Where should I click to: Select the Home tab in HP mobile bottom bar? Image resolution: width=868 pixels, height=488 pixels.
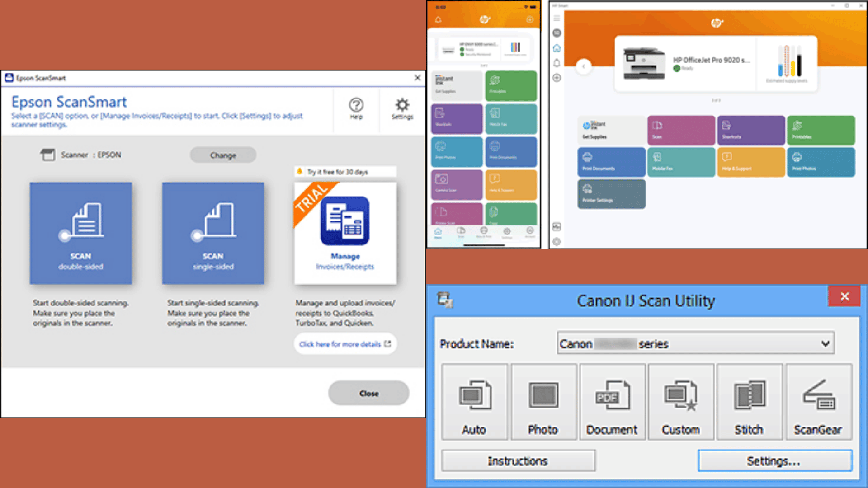click(438, 232)
